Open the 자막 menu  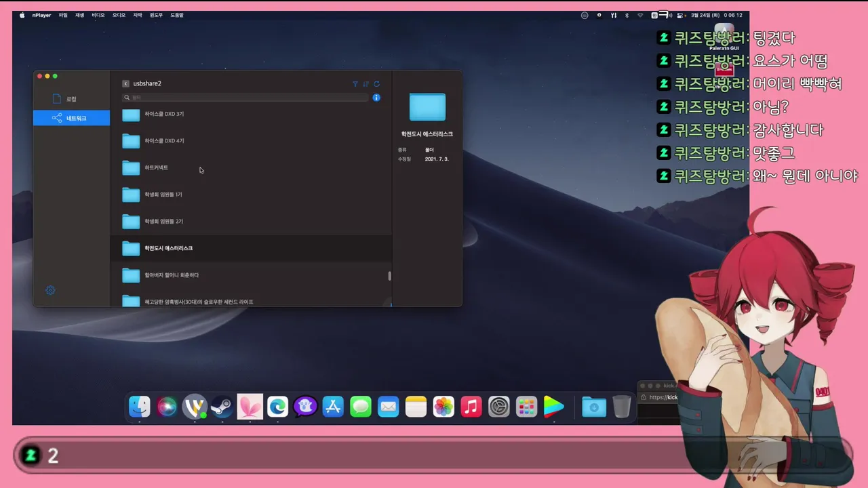coord(138,15)
